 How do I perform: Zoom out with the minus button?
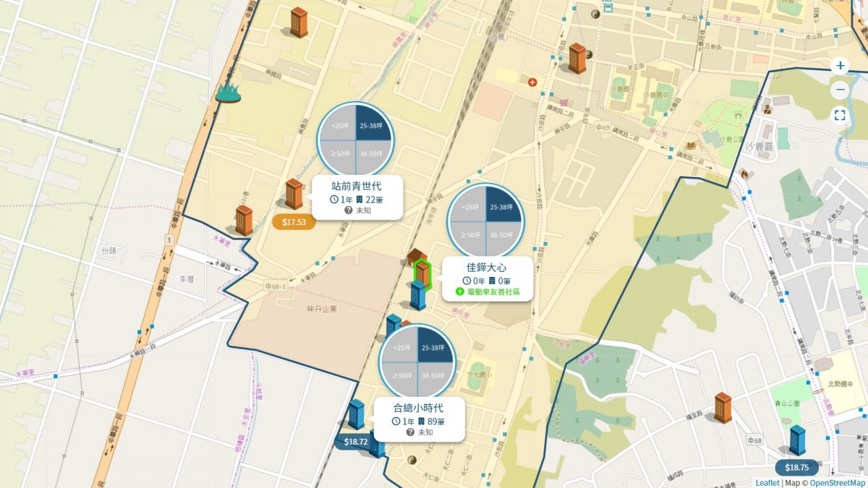click(840, 90)
